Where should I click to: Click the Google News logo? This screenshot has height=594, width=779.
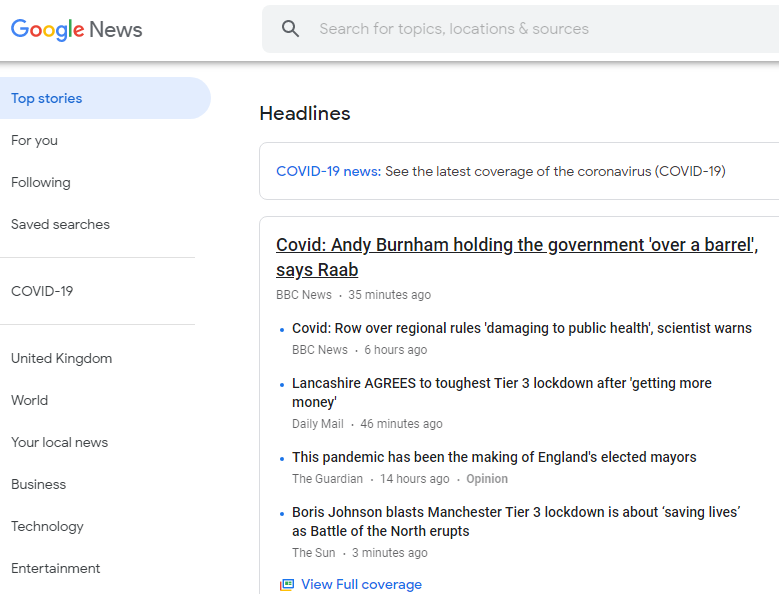pos(77,29)
